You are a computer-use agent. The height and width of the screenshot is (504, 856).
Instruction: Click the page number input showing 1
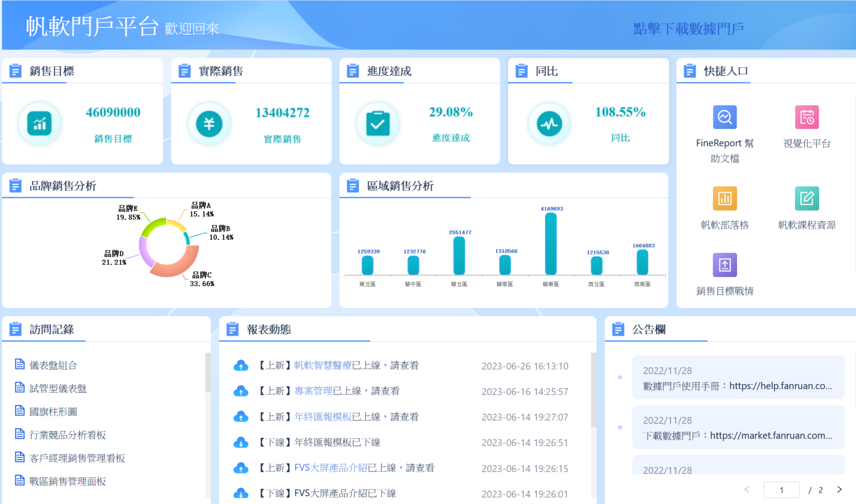pyautogui.click(x=782, y=489)
